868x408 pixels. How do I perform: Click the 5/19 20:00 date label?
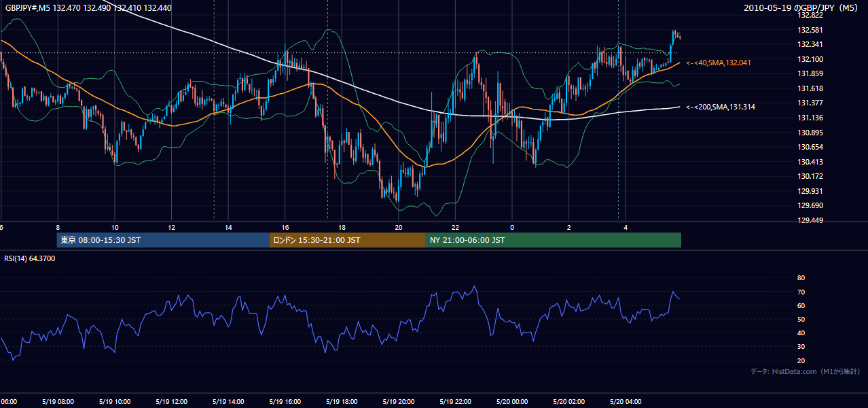coord(398,402)
